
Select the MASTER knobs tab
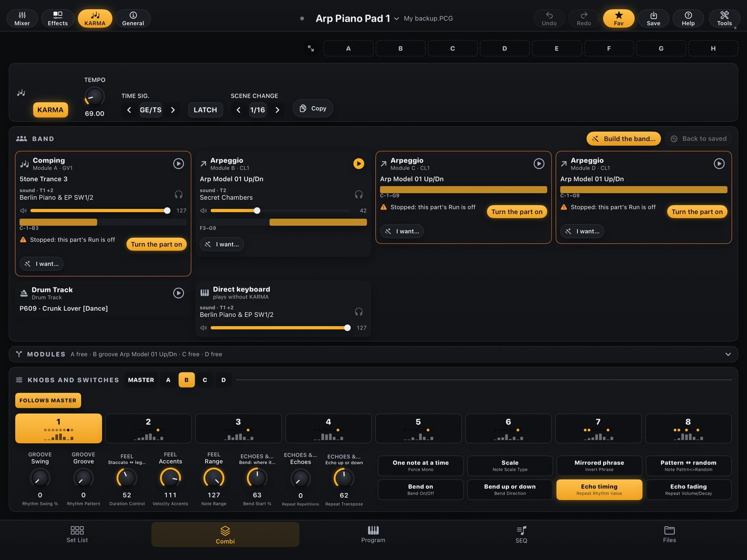pos(141,380)
